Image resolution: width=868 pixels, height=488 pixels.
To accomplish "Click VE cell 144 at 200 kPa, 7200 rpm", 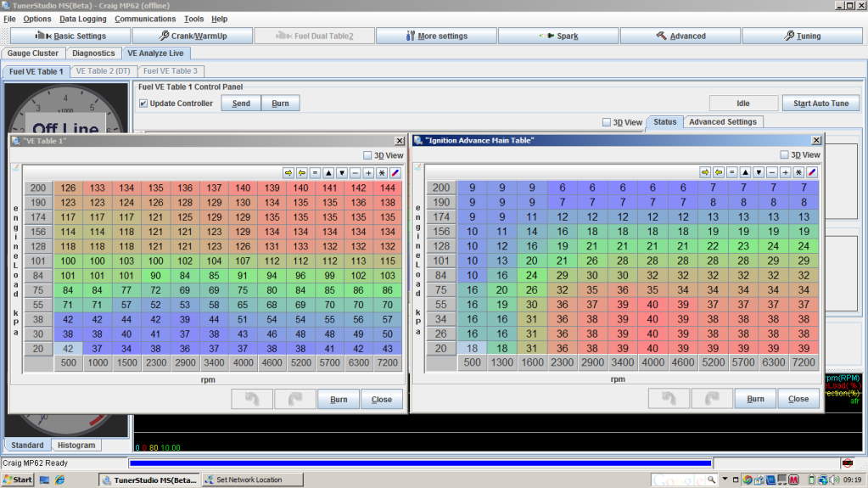I will [388, 188].
